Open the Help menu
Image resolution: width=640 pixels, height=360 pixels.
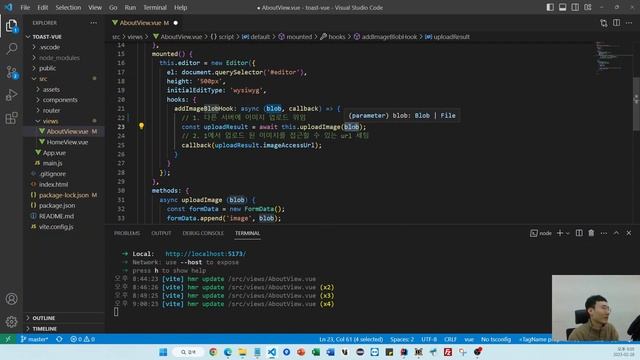(180, 7)
